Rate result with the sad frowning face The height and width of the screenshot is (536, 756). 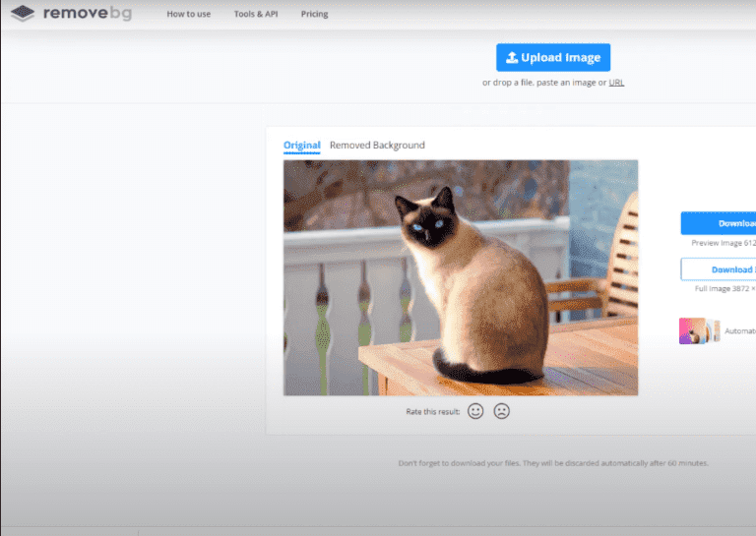(x=502, y=411)
